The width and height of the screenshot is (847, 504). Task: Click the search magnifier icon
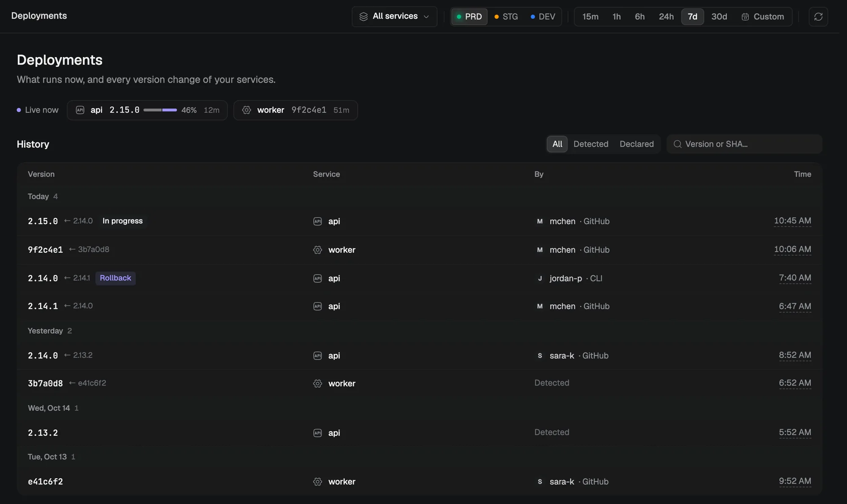(678, 144)
